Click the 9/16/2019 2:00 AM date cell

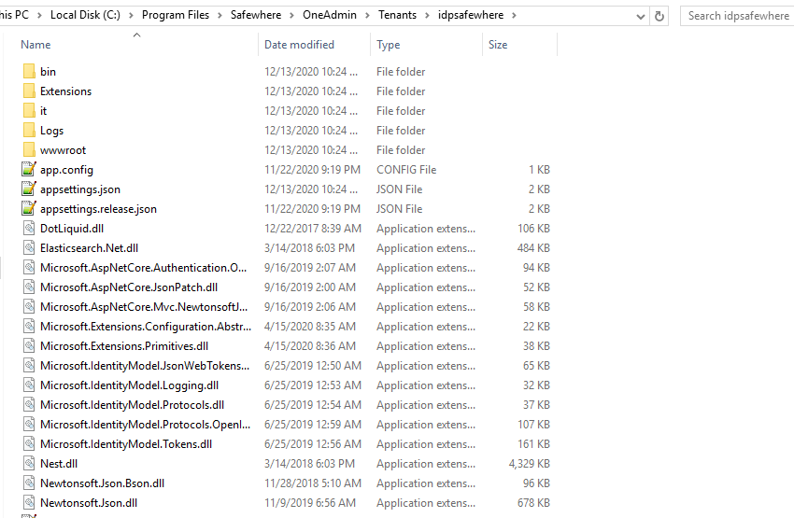click(310, 287)
